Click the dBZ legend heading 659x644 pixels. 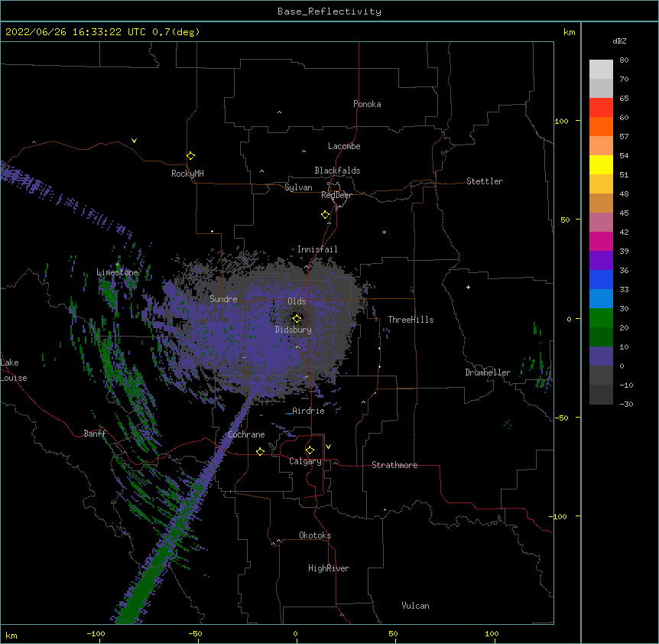(x=619, y=41)
